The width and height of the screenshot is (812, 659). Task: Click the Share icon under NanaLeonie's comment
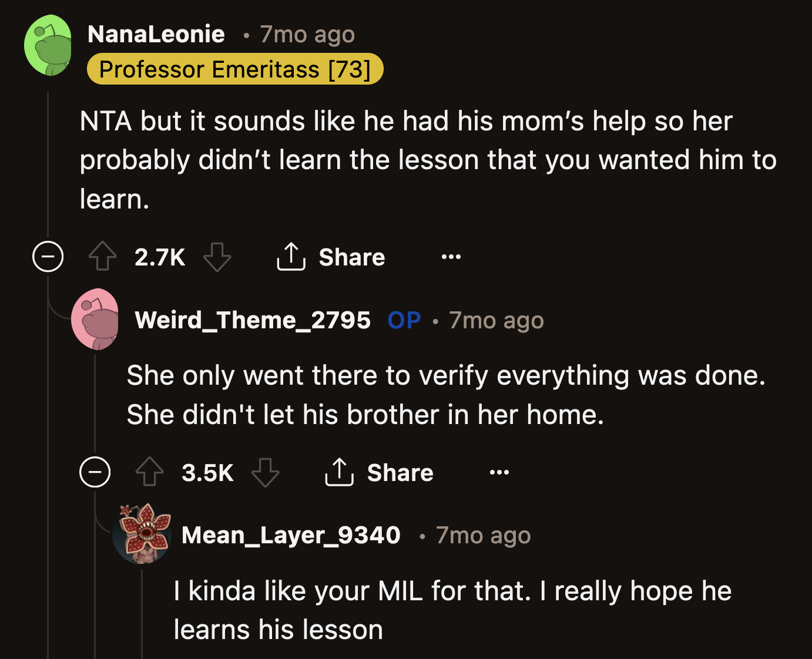(290, 257)
